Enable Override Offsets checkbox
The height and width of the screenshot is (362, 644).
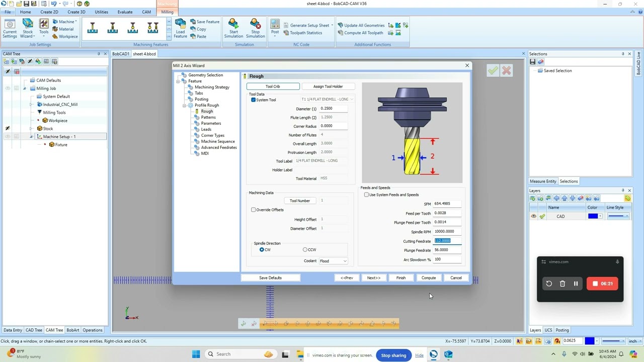click(253, 210)
